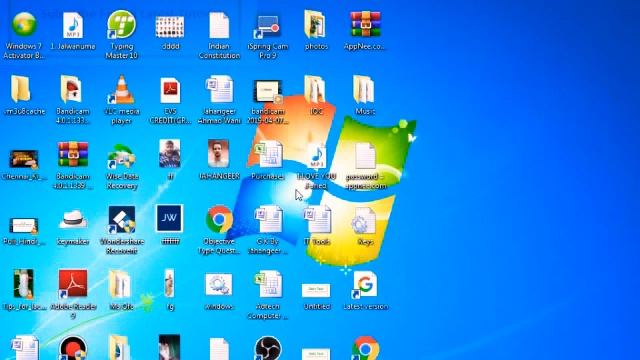Launch the OBS Studio shortcut
The width and height of the screenshot is (640, 360).
click(267, 348)
